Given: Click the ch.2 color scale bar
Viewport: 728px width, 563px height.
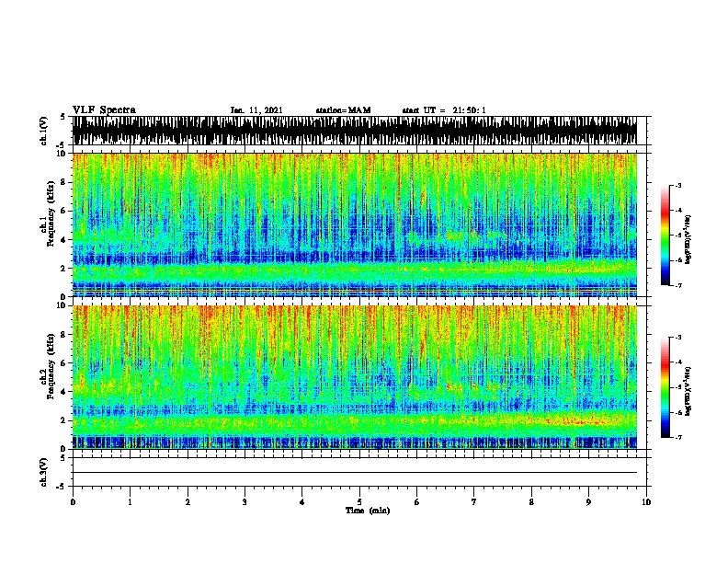Looking at the screenshot, I should 665,387.
